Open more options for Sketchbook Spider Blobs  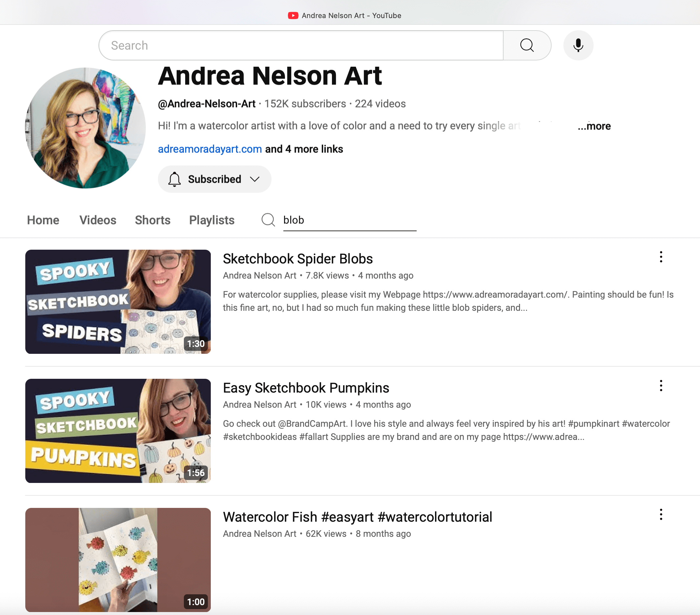coord(661,257)
